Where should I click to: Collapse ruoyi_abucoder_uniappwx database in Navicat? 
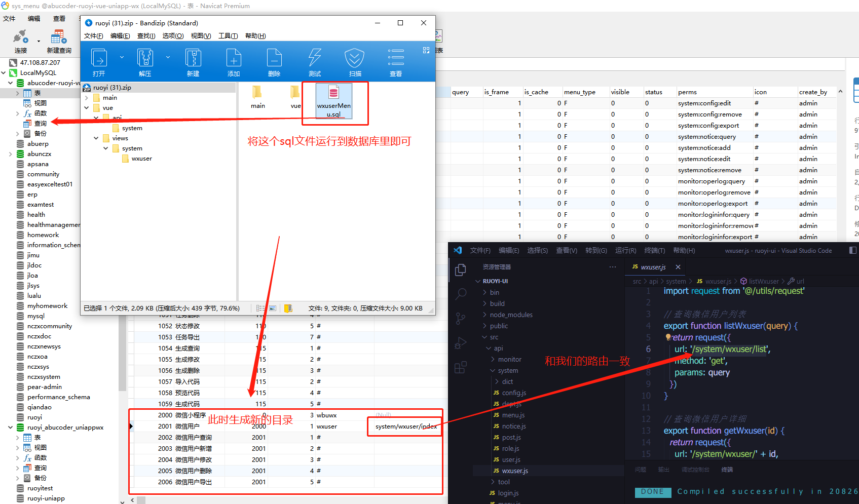(x=10, y=428)
